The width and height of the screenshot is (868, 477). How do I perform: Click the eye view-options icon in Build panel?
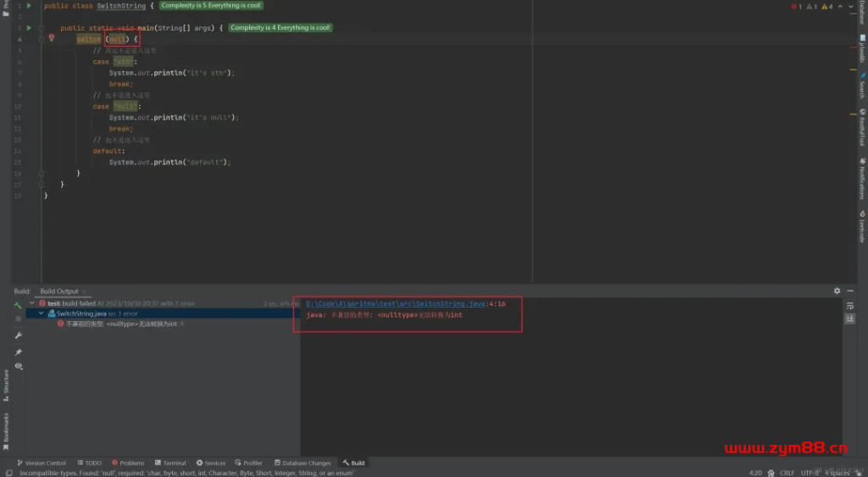18,366
